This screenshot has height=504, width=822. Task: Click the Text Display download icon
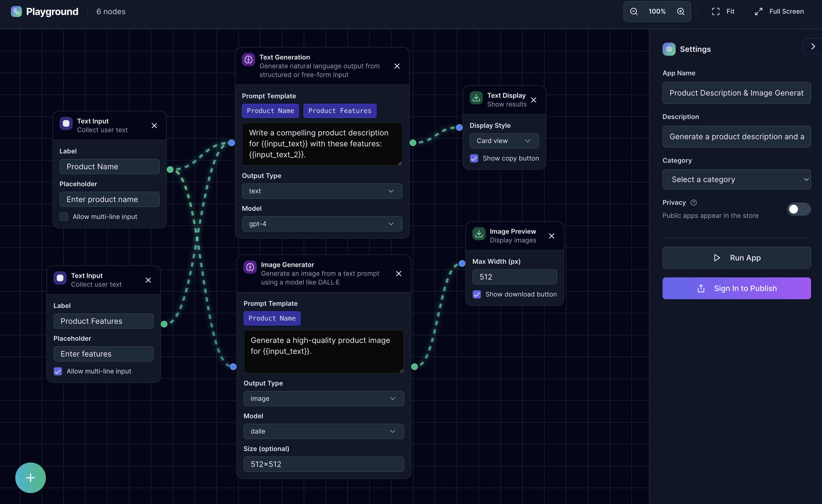[476, 98]
